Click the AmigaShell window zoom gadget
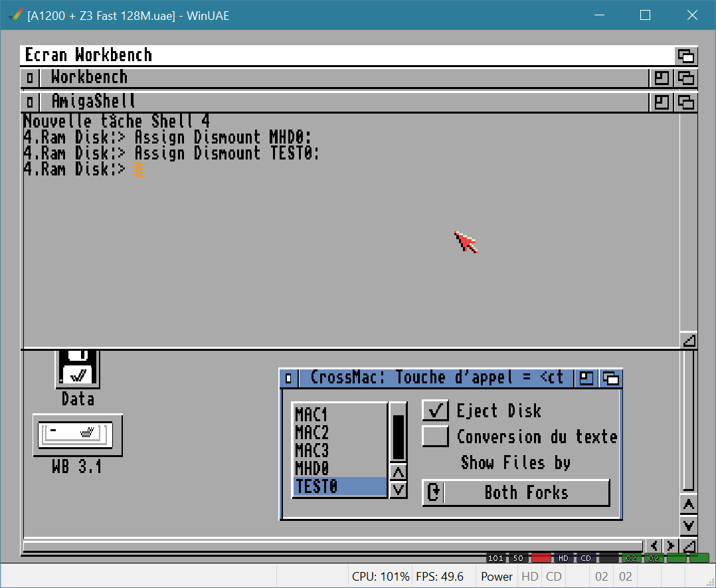This screenshot has height=588, width=716. 662,102
